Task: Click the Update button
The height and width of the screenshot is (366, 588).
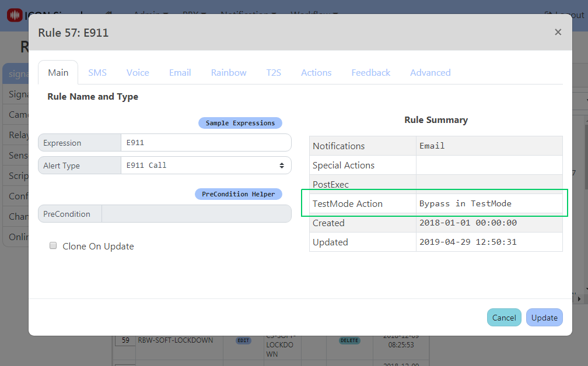Action: click(544, 318)
